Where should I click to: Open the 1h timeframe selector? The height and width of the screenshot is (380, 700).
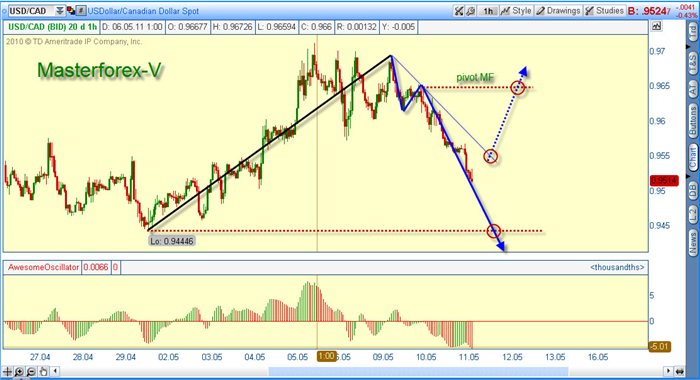pyautogui.click(x=488, y=11)
